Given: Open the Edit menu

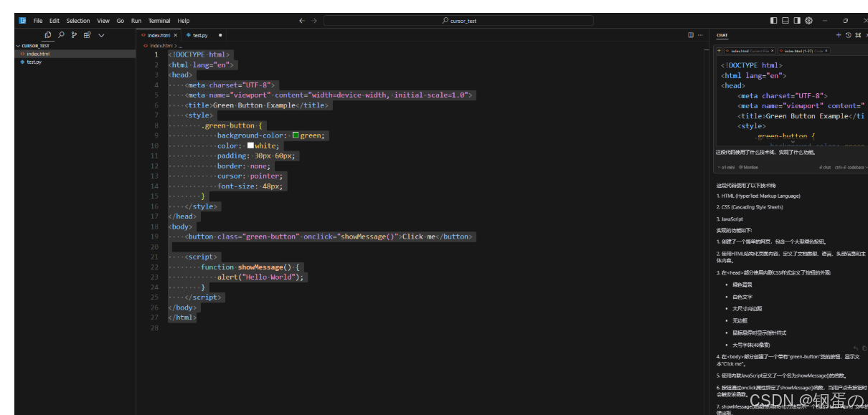Looking at the screenshot, I should click(55, 21).
